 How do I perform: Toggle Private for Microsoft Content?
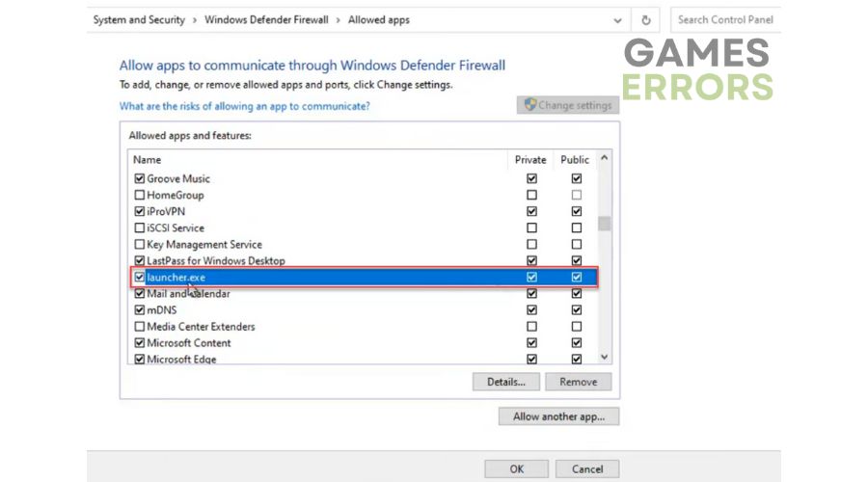click(x=532, y=342)
